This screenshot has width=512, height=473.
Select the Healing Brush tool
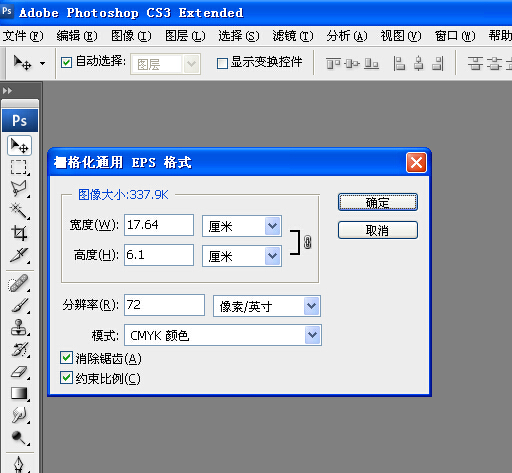(x=19, y=283)
